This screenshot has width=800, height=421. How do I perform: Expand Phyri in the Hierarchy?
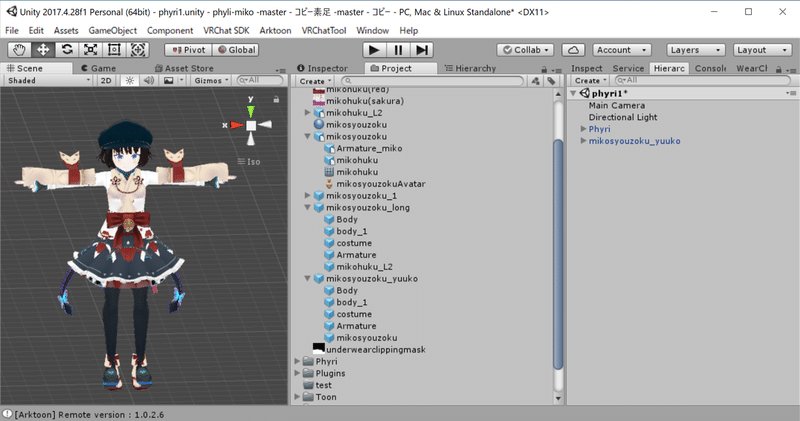click(583, 129)
